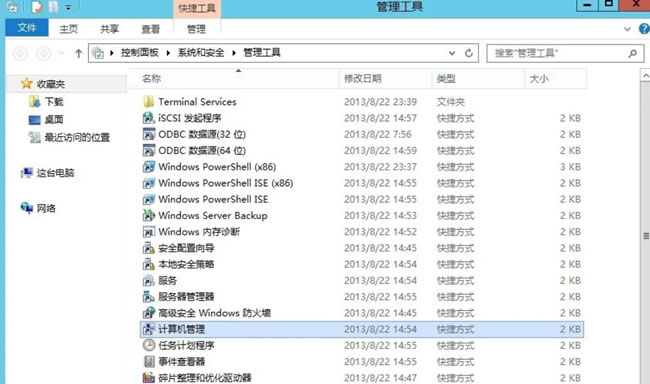Click the search magnifier icon

[x=632, y=53]
